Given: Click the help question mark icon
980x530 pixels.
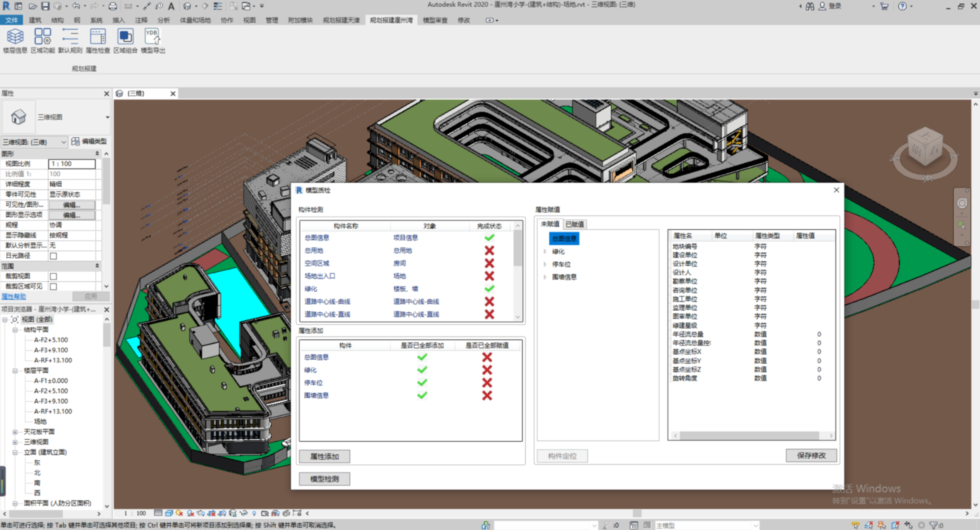Looking at the screenshot, I should point(903,6).
